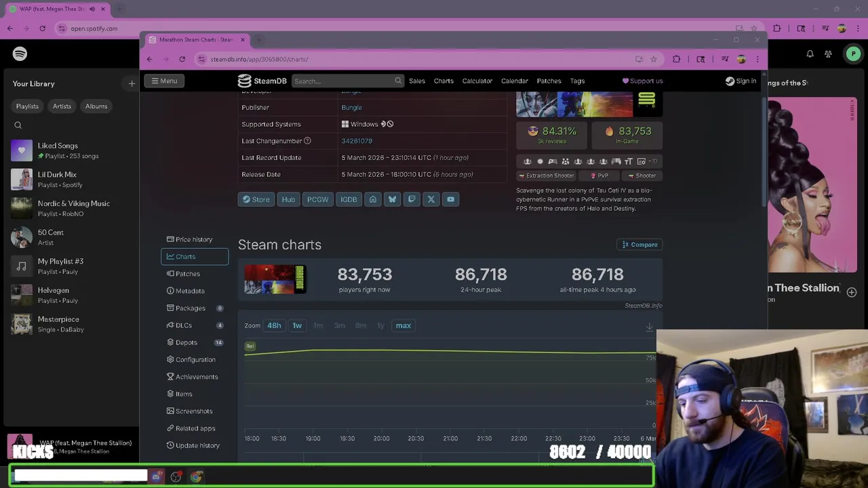
Task: Filter Spotify library by Artists
Action: coord(62,106)
